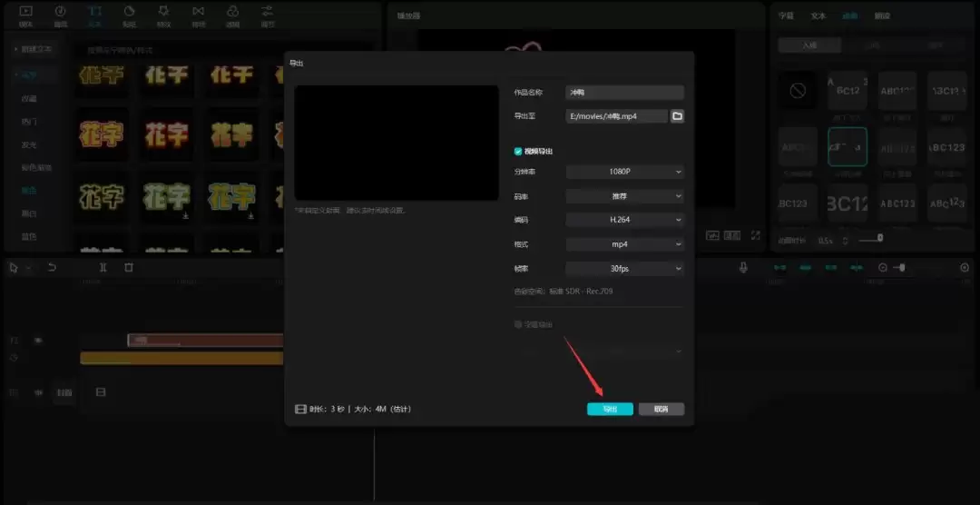Open the 1080P resolution dropdown
Viewport: 980px width, 505px height.
pyautogui.click(x=624, y=172)
